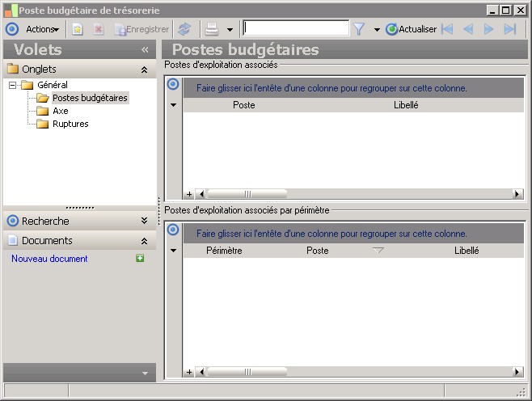Add a row with the upper grid plus button
This screenshot has width=532, height=401.
click(189, 194)
